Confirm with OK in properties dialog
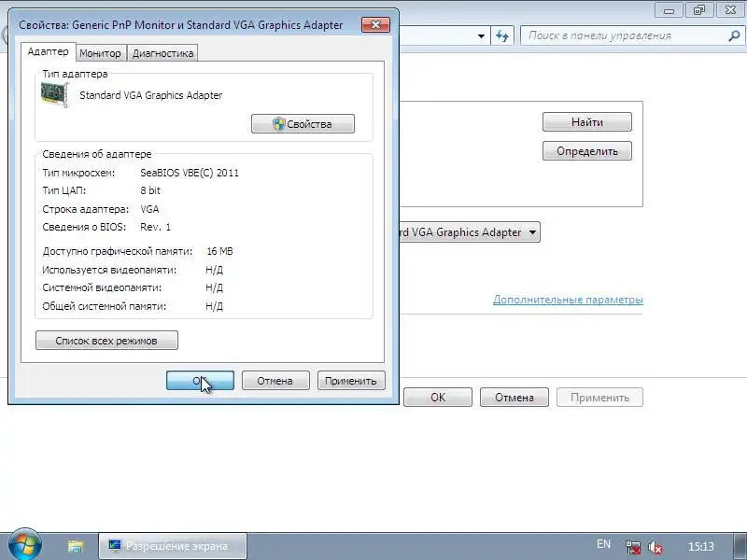This screenshot has width=747, height=560. pos(200,381)
